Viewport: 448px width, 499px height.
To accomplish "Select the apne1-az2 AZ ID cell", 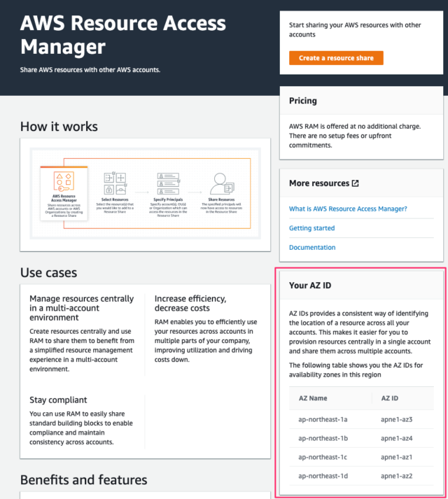I will [396, 476].
